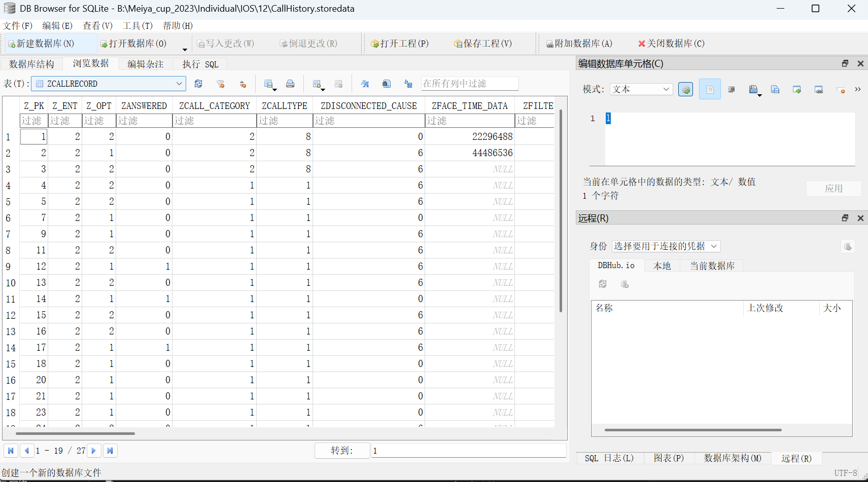
Task: Click 附加数据库(A) toolbar button
Action: click(579, 44)
